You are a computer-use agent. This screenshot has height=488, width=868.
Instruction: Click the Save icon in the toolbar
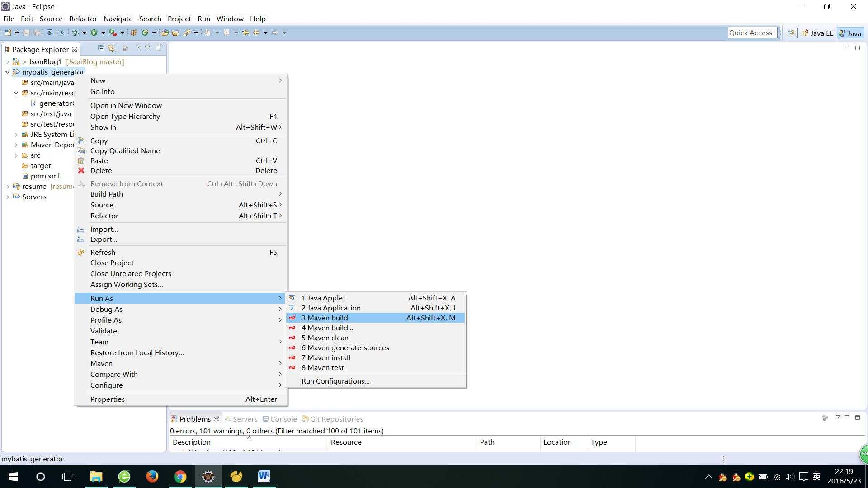click(26, 33)
